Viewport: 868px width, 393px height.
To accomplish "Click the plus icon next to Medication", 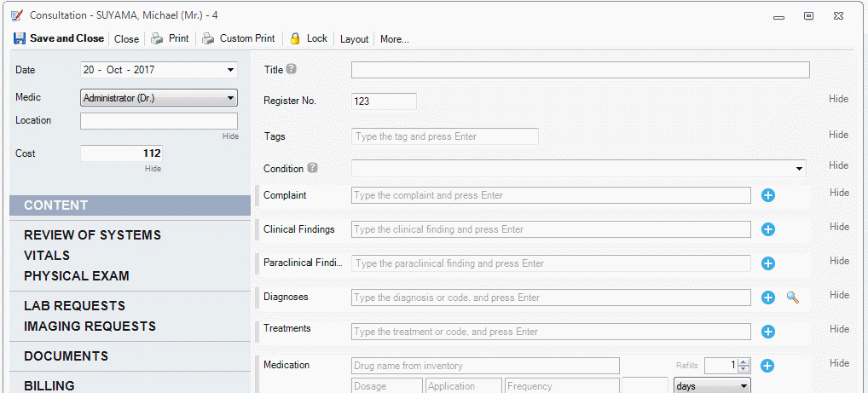I will pos(767,366).
